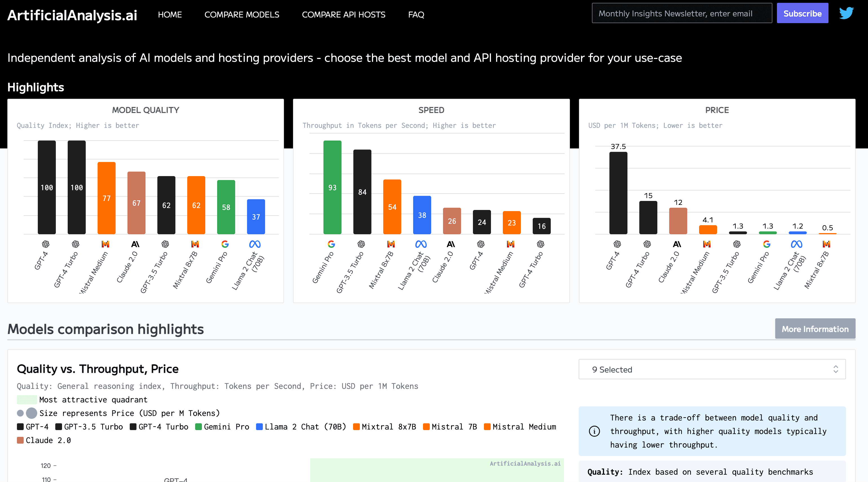Click the 'PRICE' chart title

[717, 110]
